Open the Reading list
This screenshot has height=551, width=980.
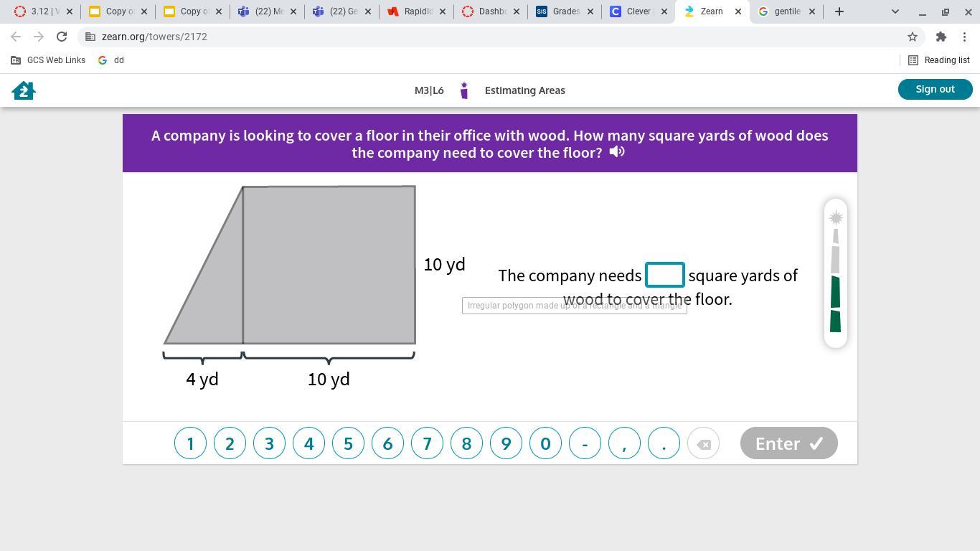tap(939, 60)
